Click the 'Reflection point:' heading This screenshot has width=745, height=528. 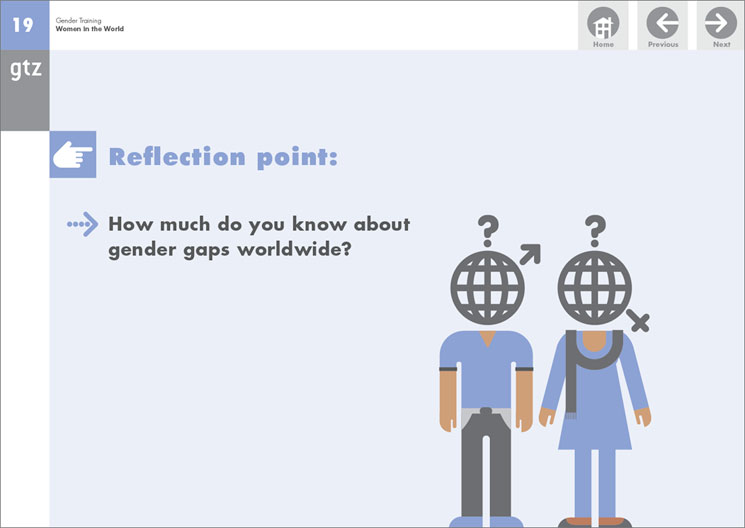point(223,157)
